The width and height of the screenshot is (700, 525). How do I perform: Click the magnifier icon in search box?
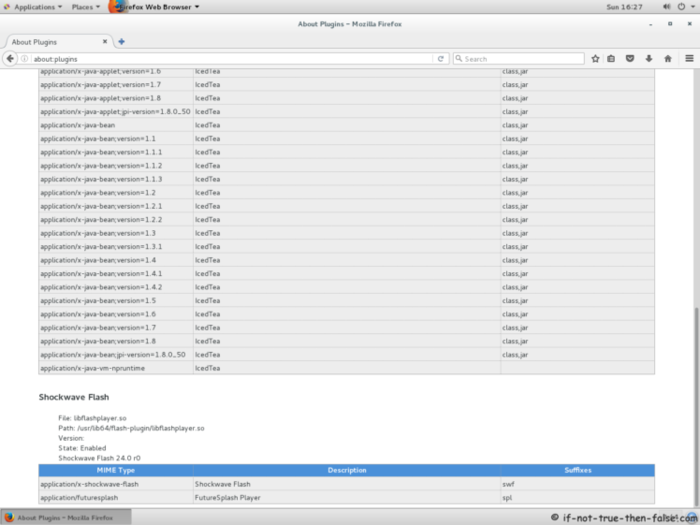(459, 58)
